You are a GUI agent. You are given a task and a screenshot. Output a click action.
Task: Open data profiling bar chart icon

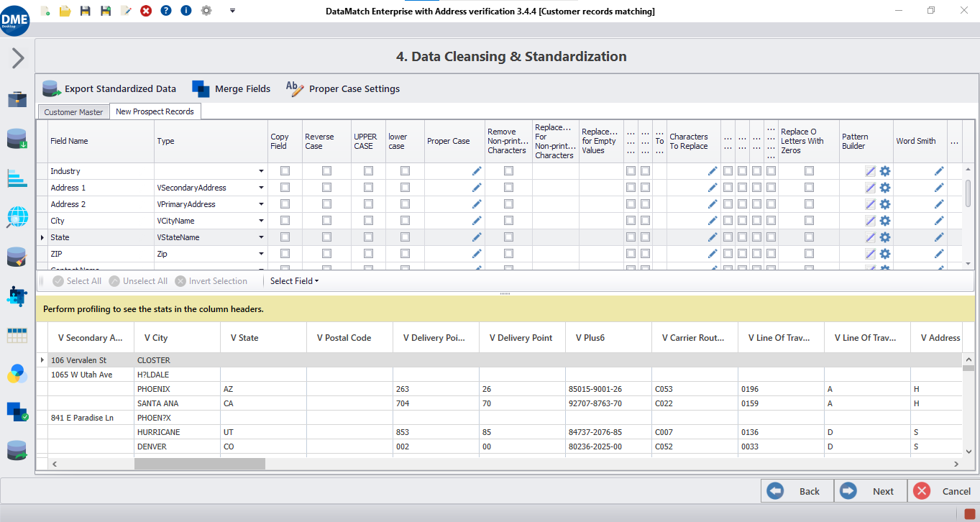point(17,178)
